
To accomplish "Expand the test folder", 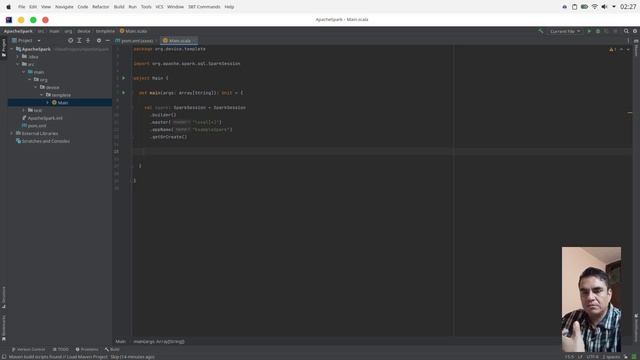I will pos(24,110).
